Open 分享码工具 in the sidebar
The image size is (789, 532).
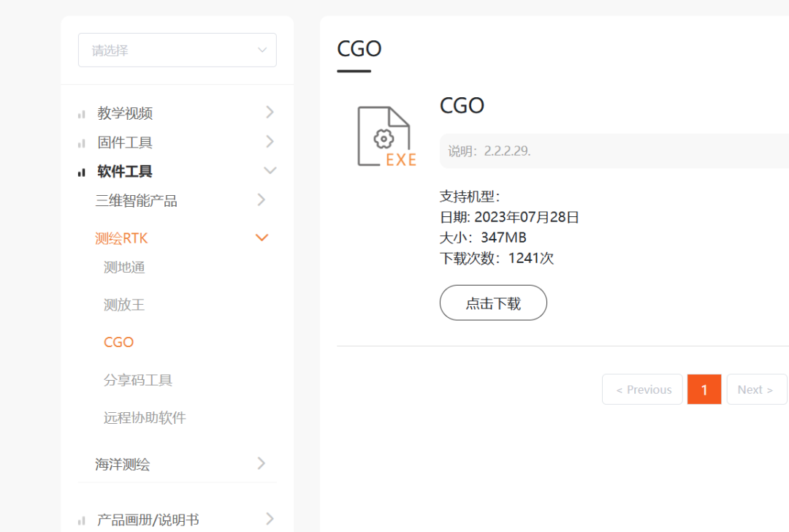(x=138, y=380)
